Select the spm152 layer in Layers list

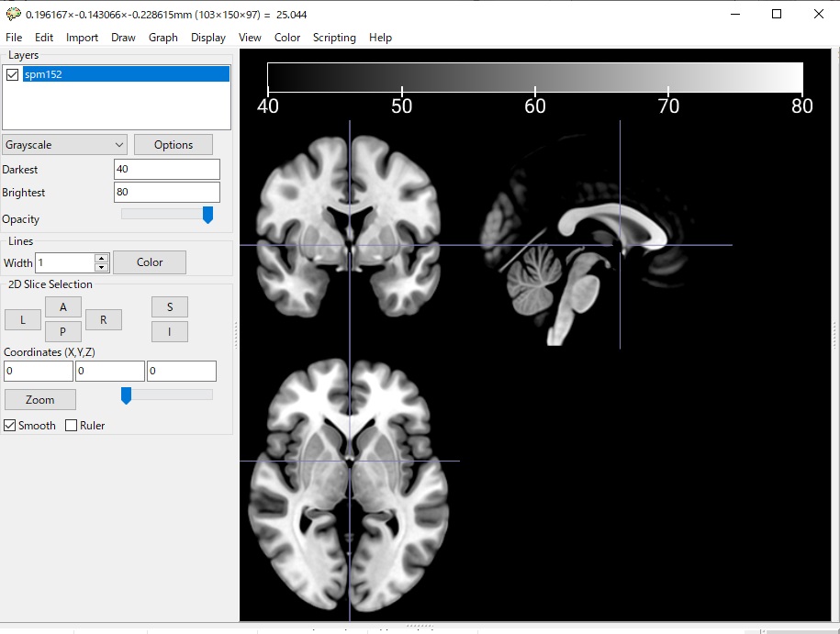click(x=126, y=74)
